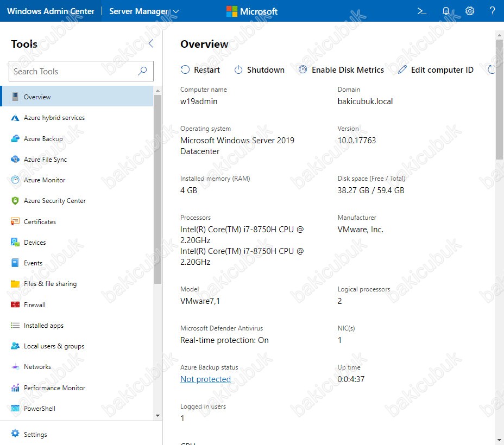Open the Not protected backup status link
Image resolution: width=504 pixels, height=445 pixels.
pos(205,379)
